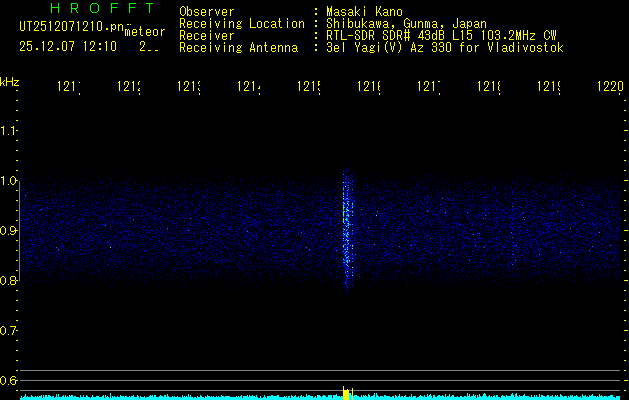The height and width of the screenshot is (400, 629).
Task: Click the bright vertical meteor echo streak
Action: click(x=348, y=230)
